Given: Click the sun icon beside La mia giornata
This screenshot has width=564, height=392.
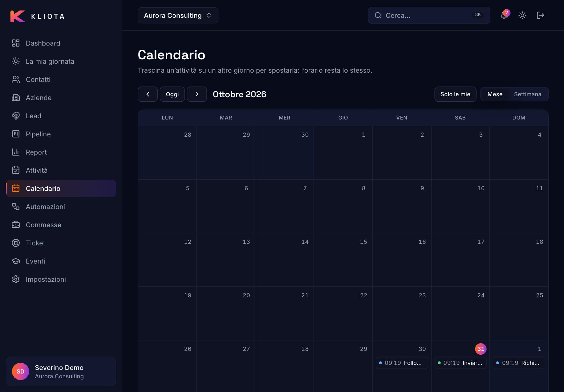Looking at the screenshot, I should pos(16,61).
